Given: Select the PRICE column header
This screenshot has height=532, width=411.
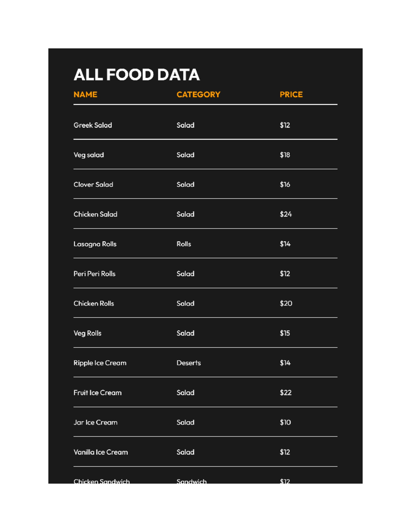Looking at the screenshot, I should tap(291, 95).
